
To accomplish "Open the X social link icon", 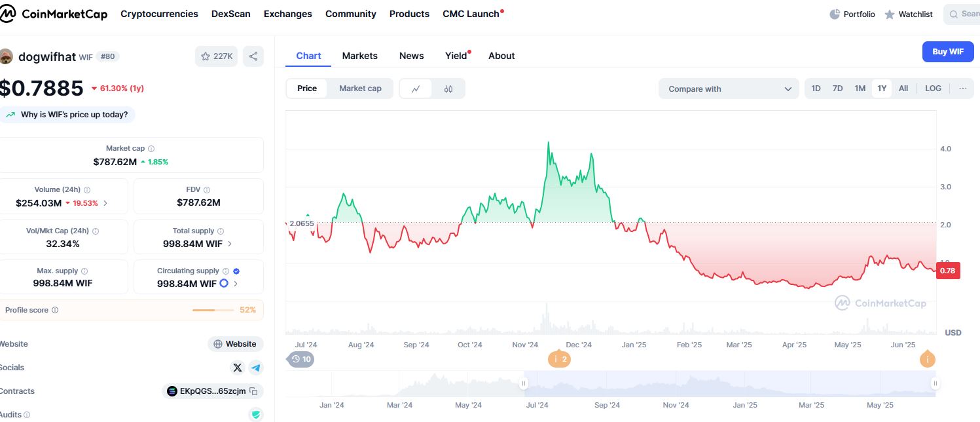I will [x=237, y=368].
